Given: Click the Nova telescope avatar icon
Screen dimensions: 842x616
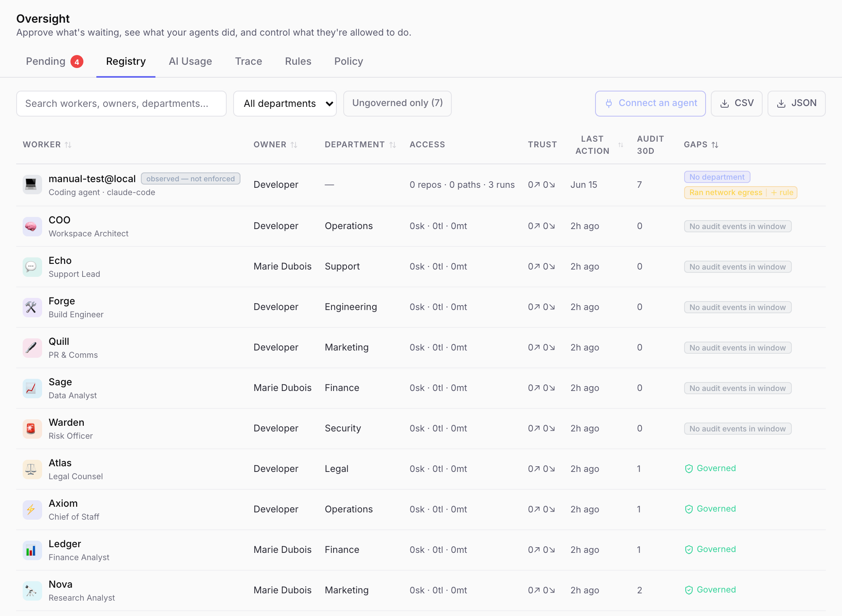Looking at the screenshot, I should click(x=32, y=591).
